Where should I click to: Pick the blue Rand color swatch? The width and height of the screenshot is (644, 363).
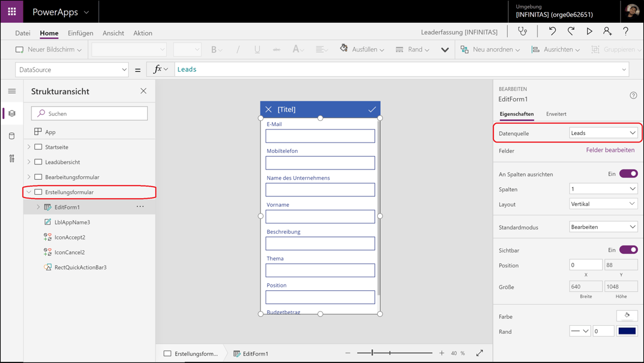627,331
